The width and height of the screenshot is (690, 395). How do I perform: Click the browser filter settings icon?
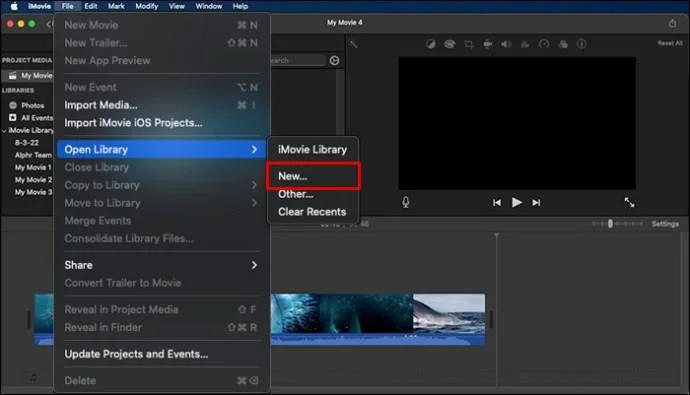tap(334, 61)
